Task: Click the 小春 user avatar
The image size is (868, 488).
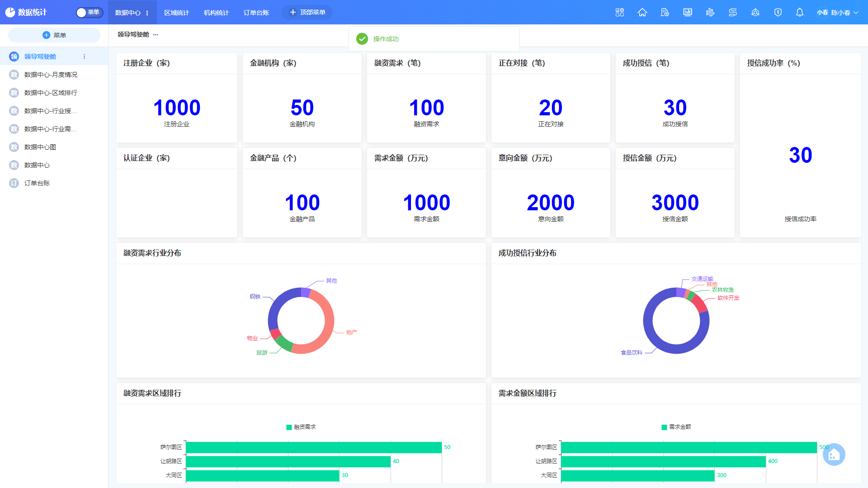Action: tap(822, 13)
